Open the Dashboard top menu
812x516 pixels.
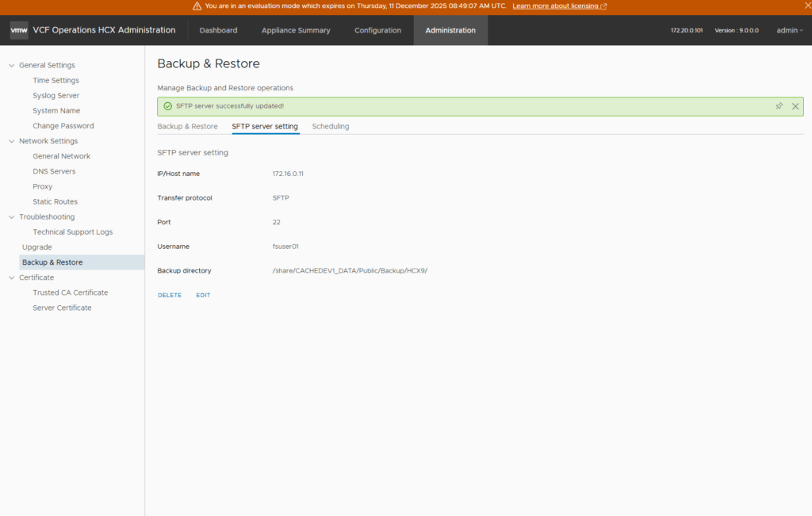pos(218,30)
